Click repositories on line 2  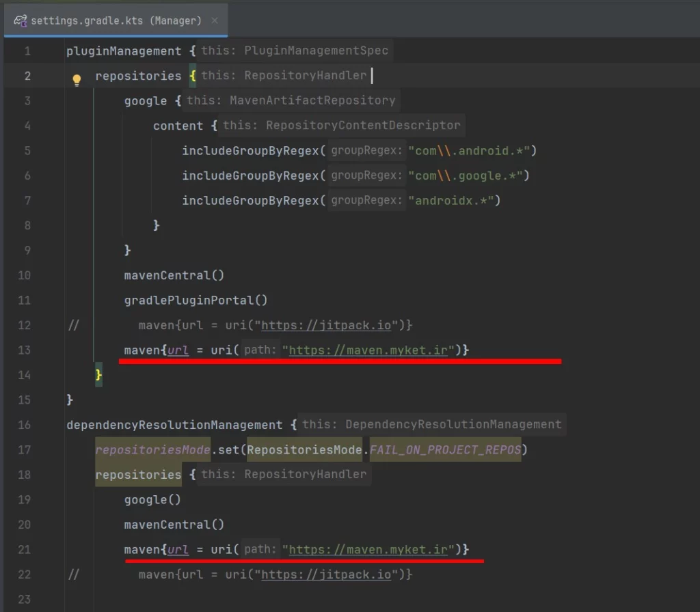point(138,76)
